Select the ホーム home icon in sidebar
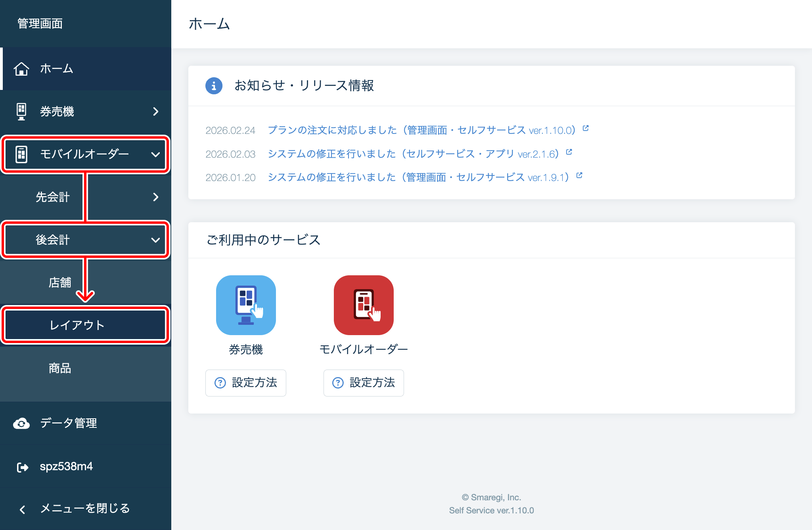Viewport: 812px width, 530px height. 22,69
